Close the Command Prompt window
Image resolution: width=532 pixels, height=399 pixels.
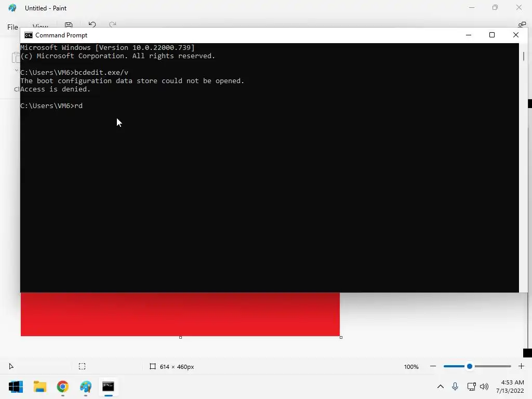tap(516, 35)
